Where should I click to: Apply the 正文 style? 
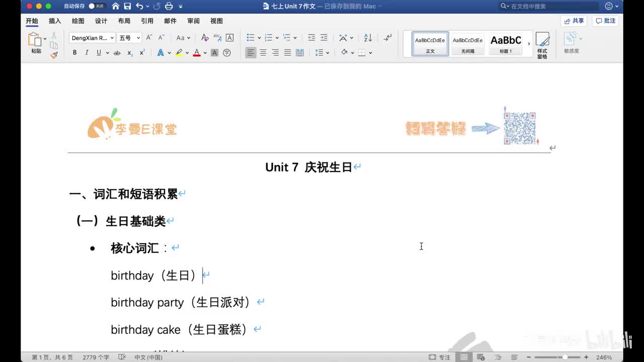click(x=430, y=44)
